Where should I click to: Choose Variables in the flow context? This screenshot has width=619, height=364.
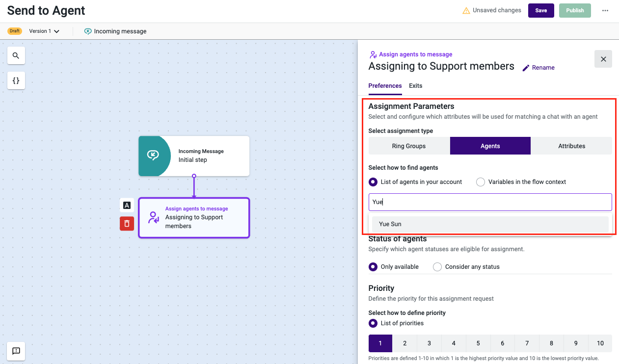point(481,182)
